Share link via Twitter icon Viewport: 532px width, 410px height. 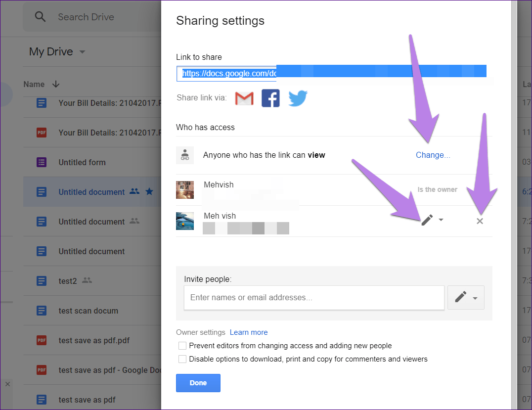coord(298,98)
